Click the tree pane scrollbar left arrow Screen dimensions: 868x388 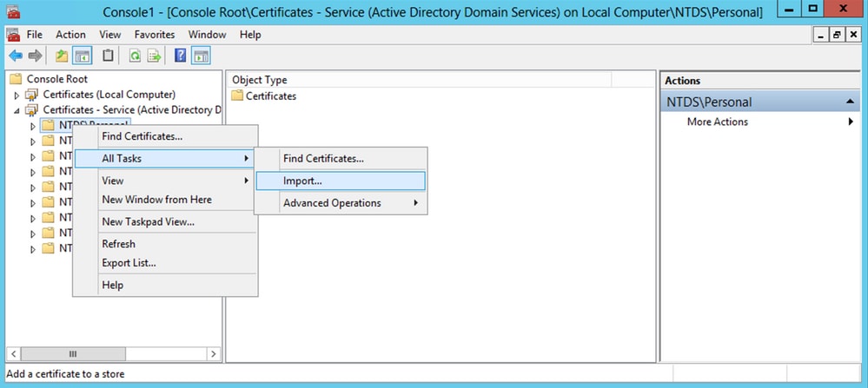14,354
